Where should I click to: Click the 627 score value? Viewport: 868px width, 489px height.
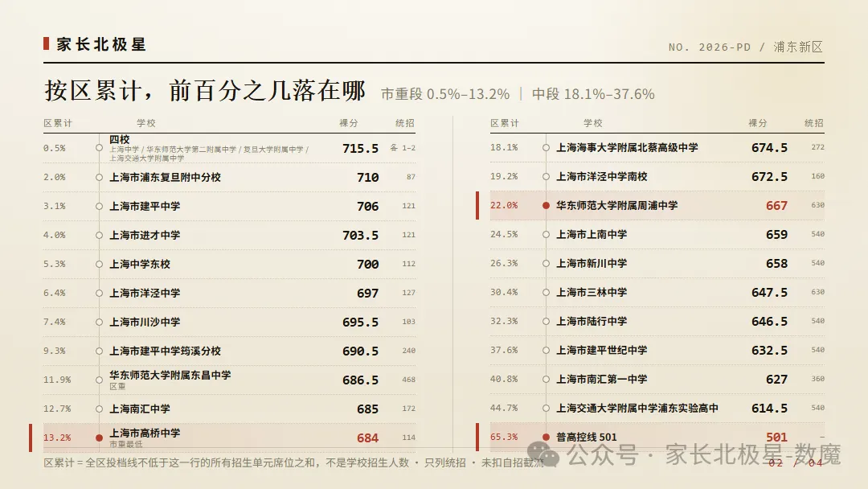click(776, 380)
